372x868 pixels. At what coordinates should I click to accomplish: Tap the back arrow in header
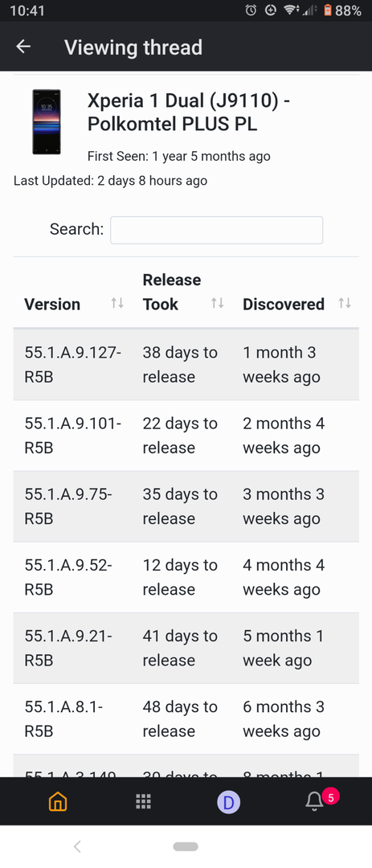(23, 47)
